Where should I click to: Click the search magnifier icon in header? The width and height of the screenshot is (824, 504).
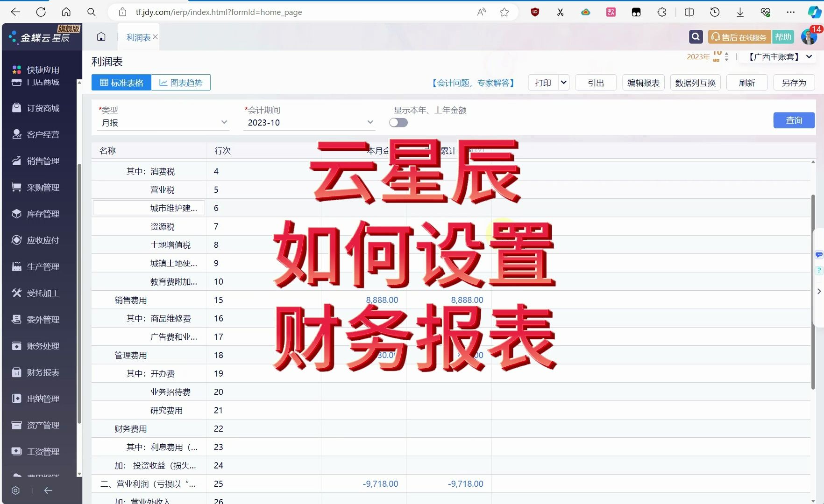click(x=696, y=36)
